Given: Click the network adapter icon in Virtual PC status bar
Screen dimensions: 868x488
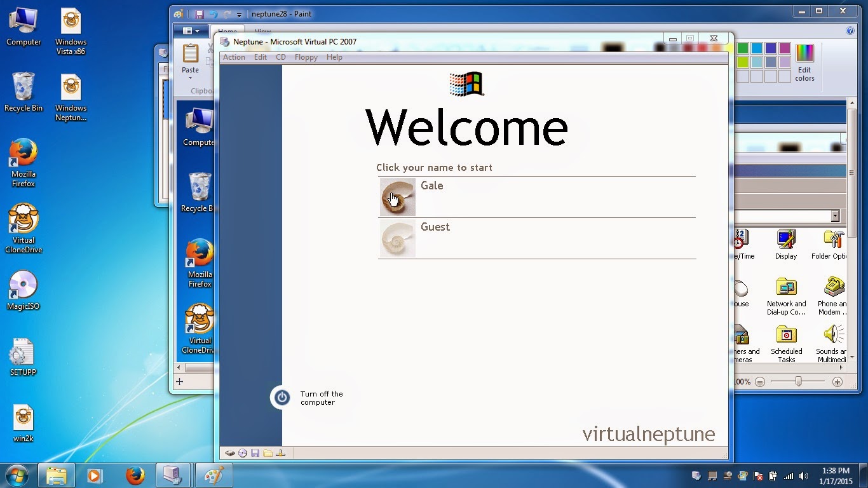Looking at the screenshot, I should click(x=281, y=453).
